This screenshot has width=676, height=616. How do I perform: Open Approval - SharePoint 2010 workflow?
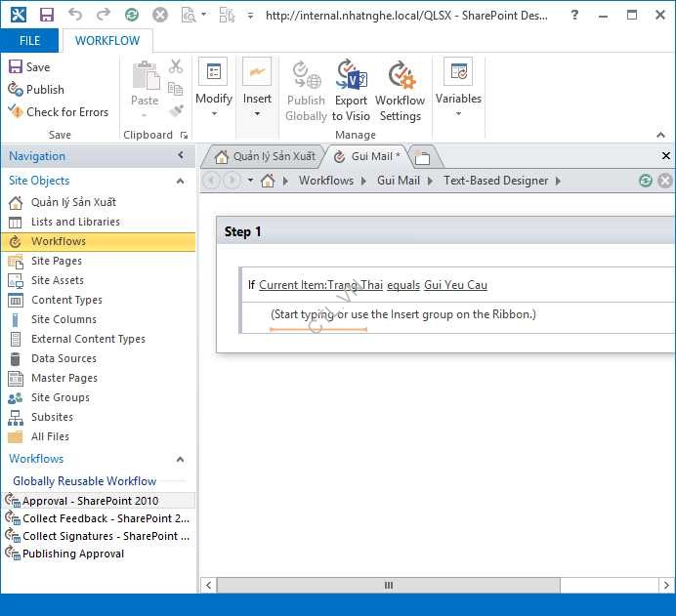pyautogui.click(x=90, y=501)
